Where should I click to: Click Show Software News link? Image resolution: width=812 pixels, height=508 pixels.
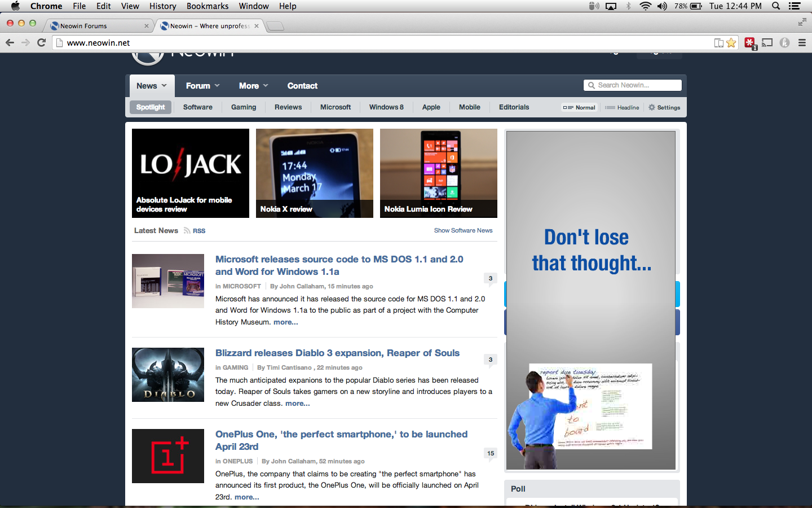click(463, 230)
